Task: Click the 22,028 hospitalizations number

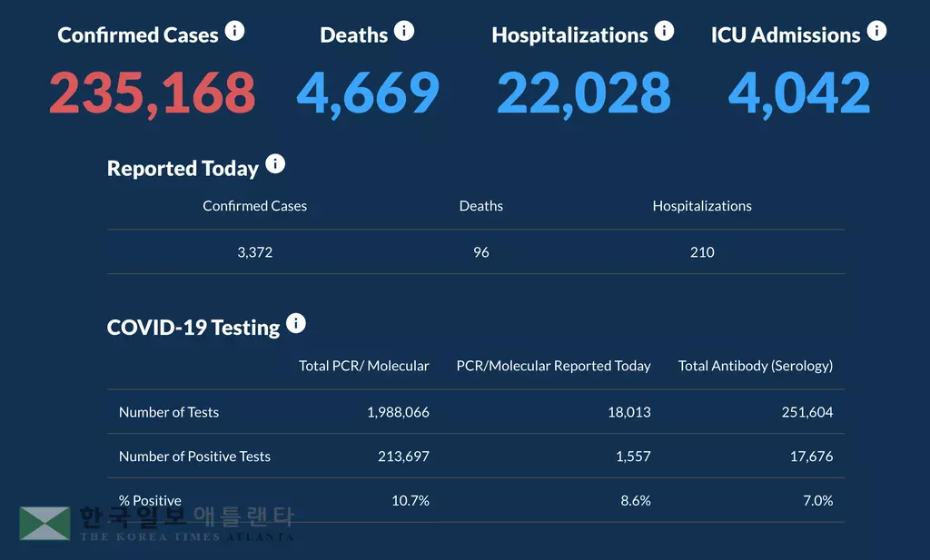Action: pyautogui.click(x=583, y=93)
